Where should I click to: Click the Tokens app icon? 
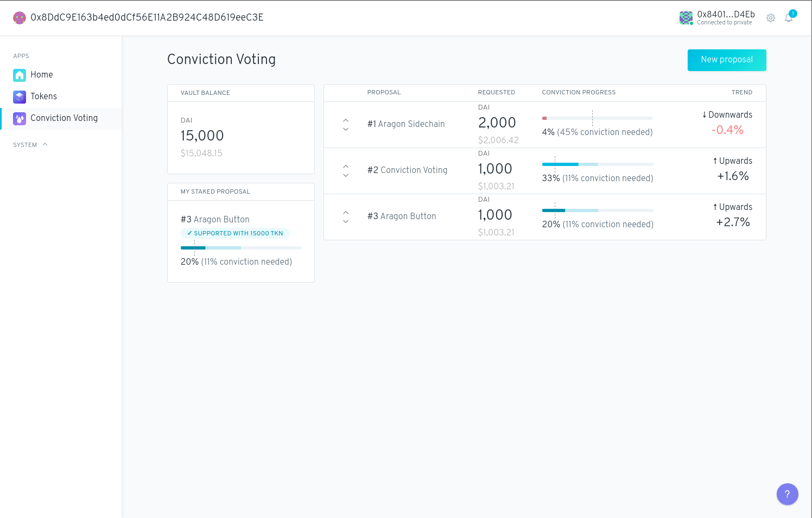coord(20,97)
